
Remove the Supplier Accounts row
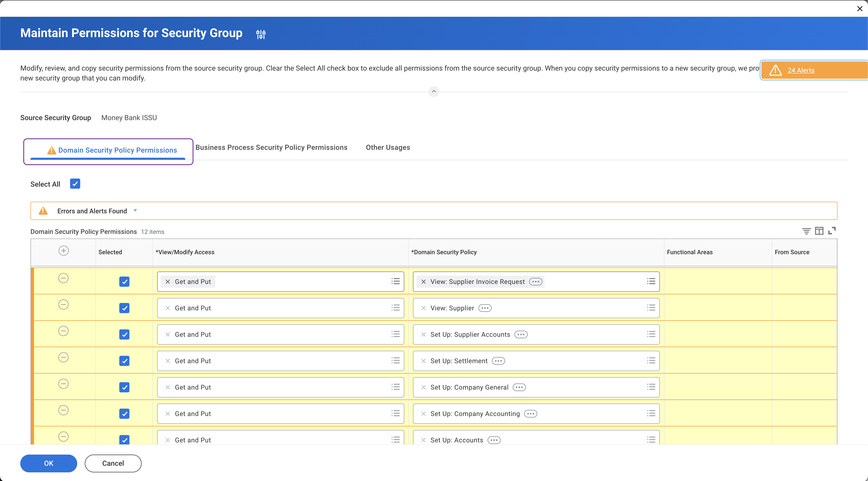(x=63, y=331)
